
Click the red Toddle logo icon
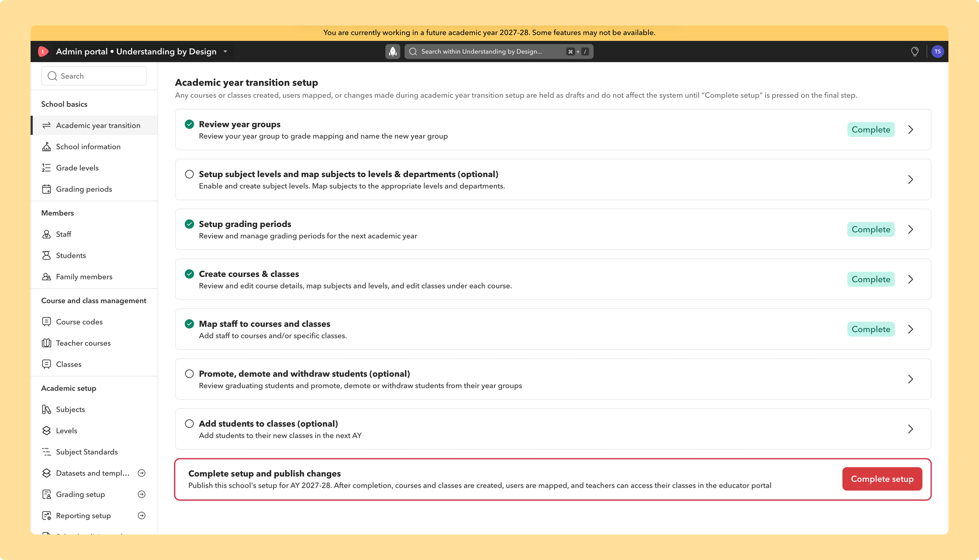[43, 52]
